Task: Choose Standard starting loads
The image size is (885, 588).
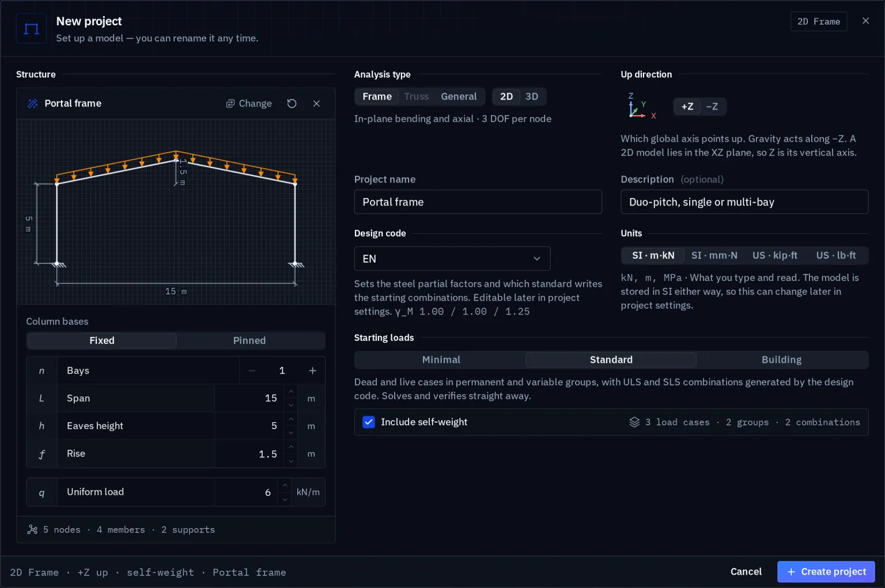Action: (x=611, y=360)
